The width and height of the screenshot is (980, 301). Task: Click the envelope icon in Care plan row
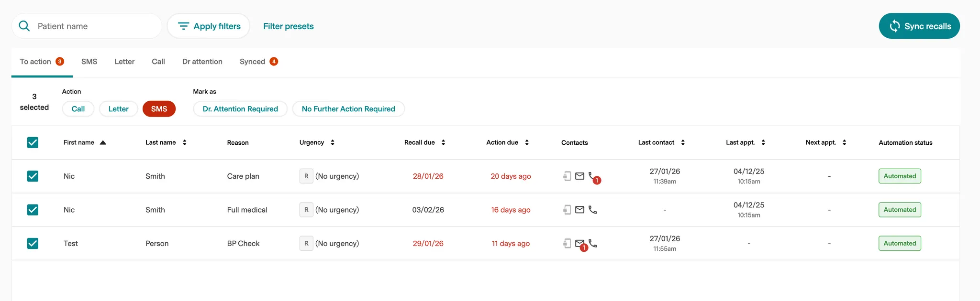[x=579, y=176]
